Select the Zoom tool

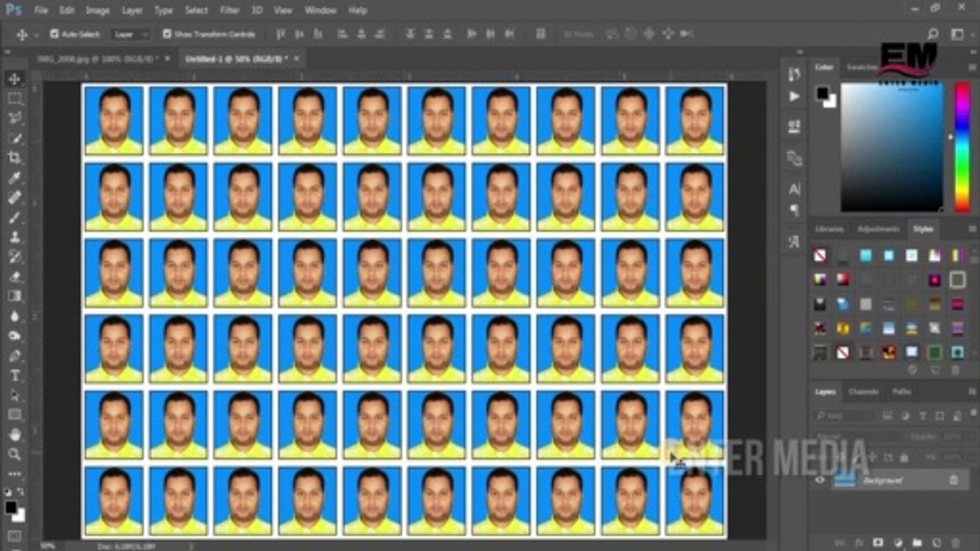pyautogui.click(x=15, y=455)
